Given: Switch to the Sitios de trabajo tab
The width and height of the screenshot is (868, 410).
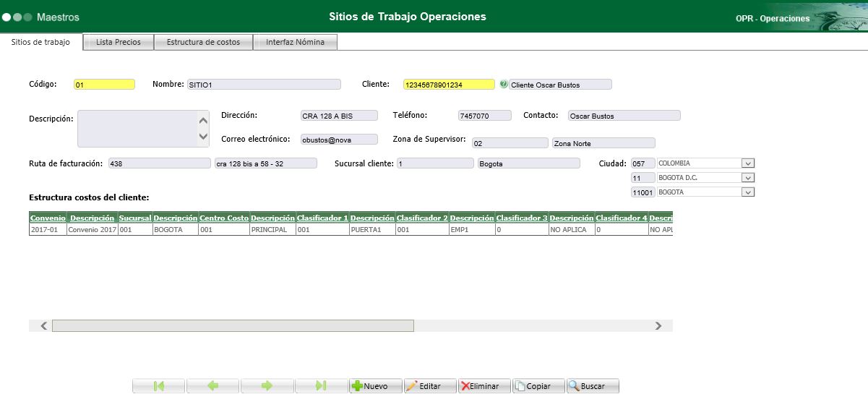Looking at the screenshot, I should pos(41,42).
